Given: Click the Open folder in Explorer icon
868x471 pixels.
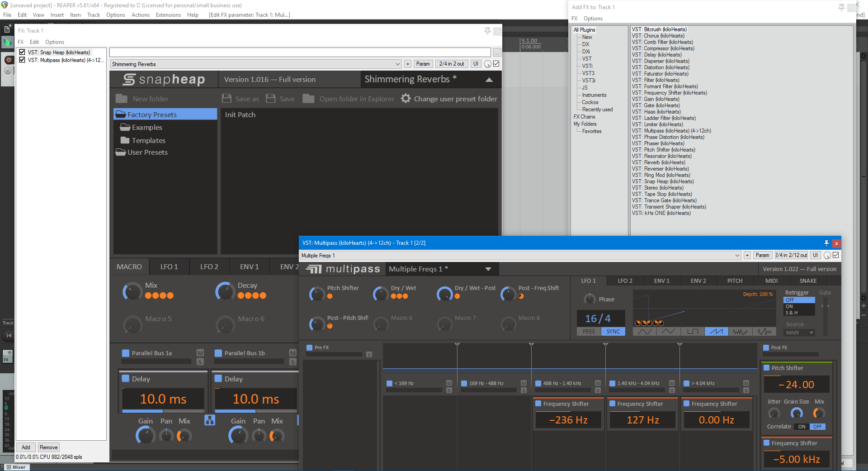Looking at the screenshot, I should (x=308, y=99).
